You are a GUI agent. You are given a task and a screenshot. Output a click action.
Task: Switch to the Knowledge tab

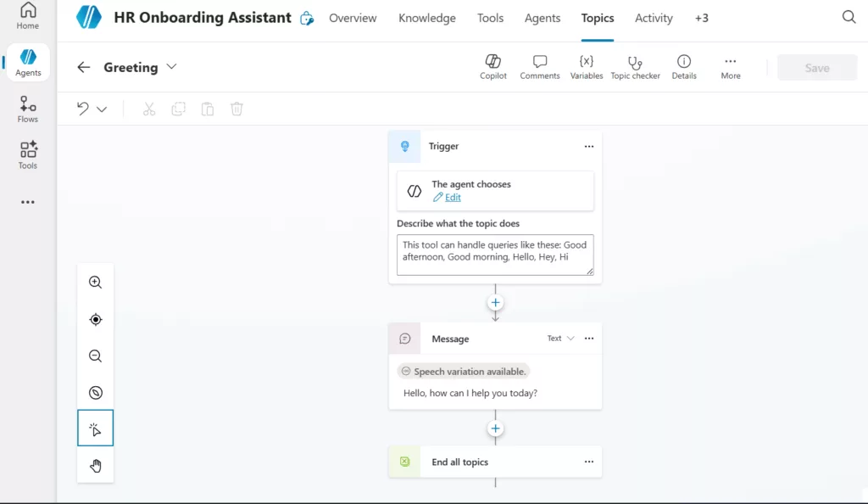pyautogui.click(x=427, y=19)
